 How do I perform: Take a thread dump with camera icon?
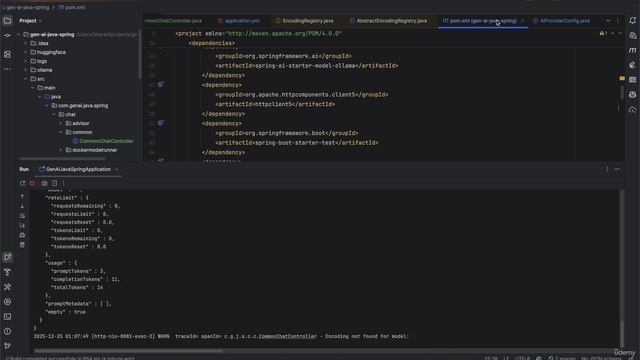(44, 183)
